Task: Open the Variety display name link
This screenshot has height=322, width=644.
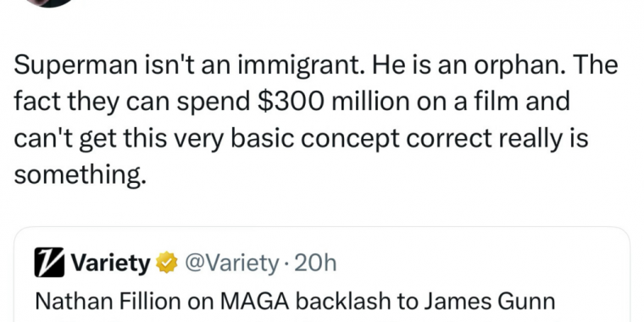Action: click(x=110, y=263)
